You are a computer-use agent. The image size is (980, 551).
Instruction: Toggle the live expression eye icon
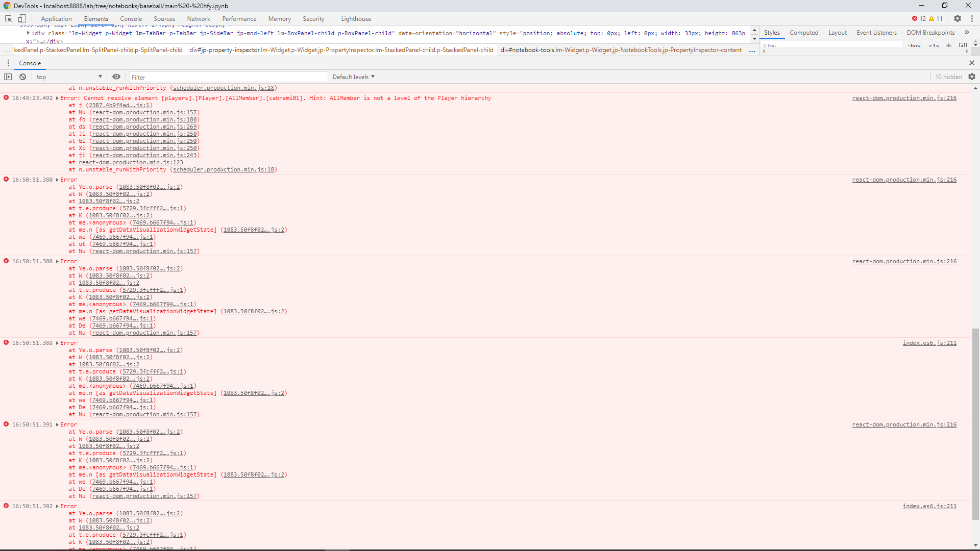tap(116, 77)
